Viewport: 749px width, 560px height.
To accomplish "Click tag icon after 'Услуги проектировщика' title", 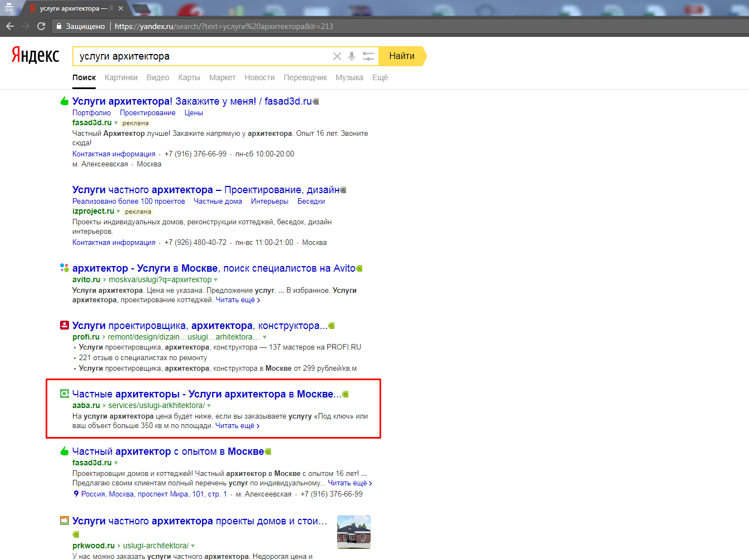I will (x=332, y=326).
